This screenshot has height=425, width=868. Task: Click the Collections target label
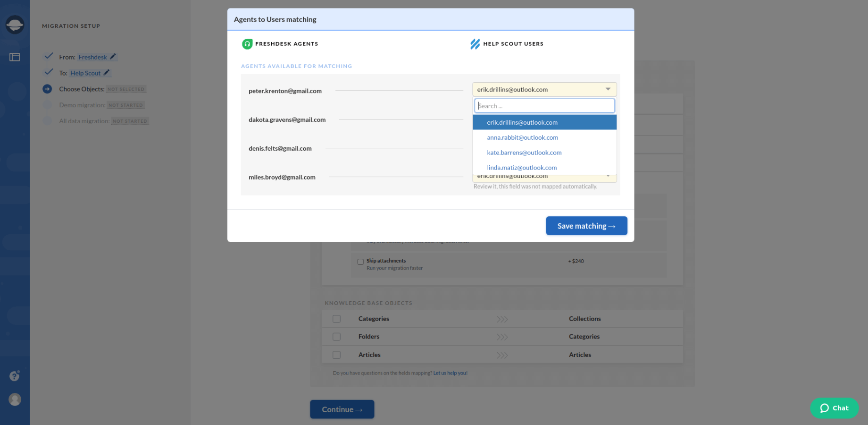[x=584, y=319]
